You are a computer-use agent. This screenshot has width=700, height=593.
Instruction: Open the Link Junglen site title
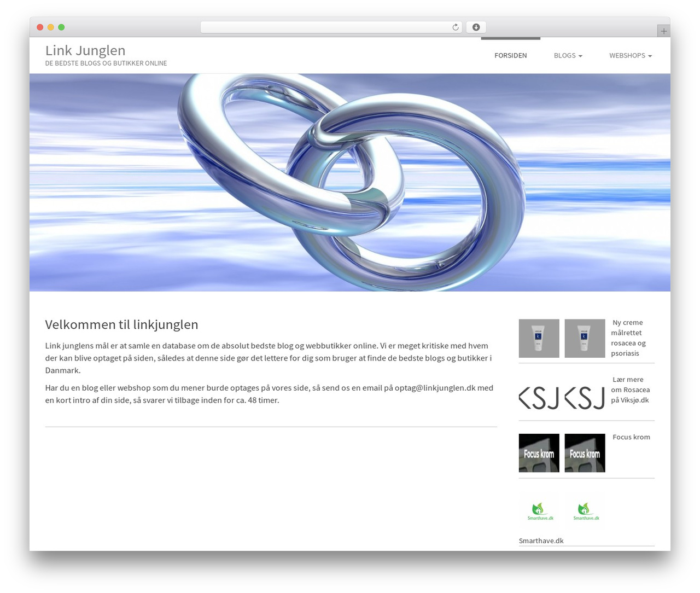pos(85,50)
